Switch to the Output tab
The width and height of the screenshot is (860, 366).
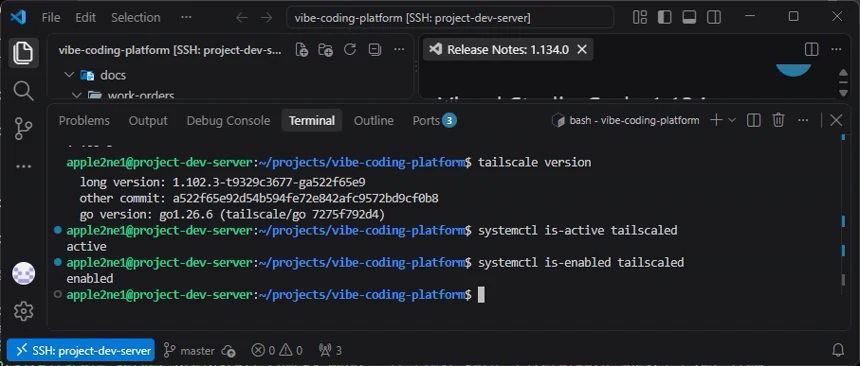148,121
